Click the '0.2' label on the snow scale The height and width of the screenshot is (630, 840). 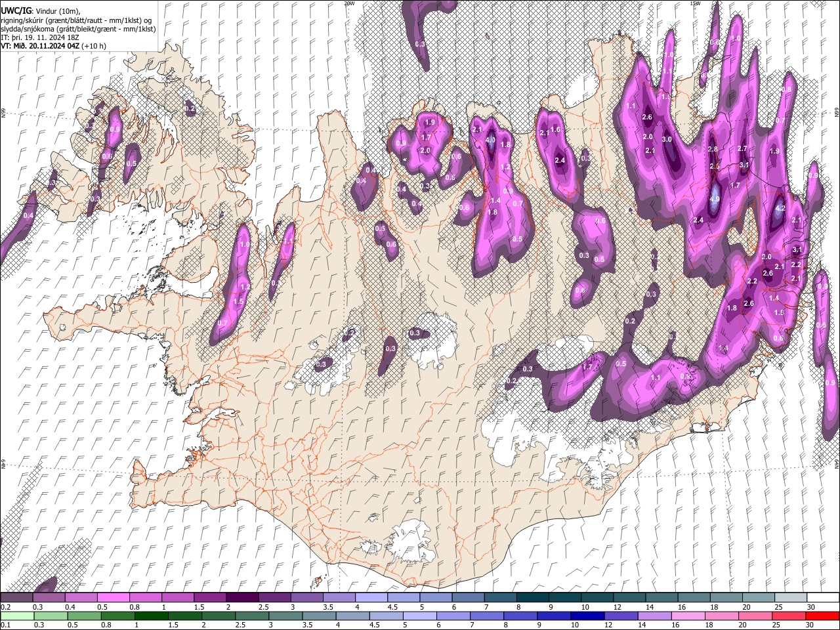5,607
